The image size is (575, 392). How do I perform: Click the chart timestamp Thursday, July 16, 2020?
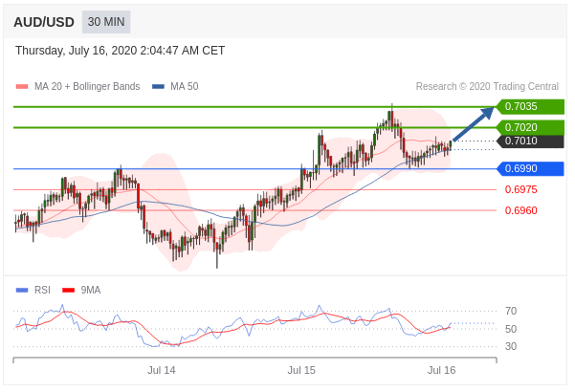tap(120, 50)
